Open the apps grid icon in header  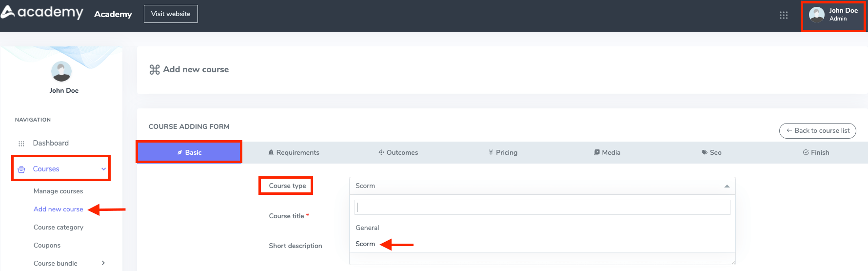[x=784, y=15]
